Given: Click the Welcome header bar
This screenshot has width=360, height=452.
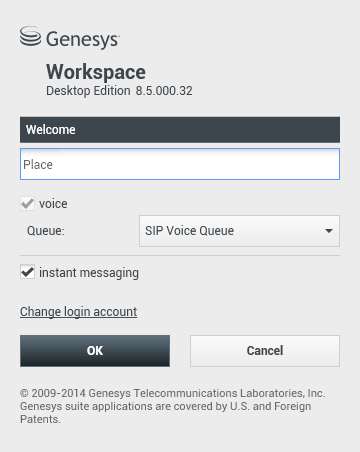Looking at the screenshot, I should click(180, 130).
